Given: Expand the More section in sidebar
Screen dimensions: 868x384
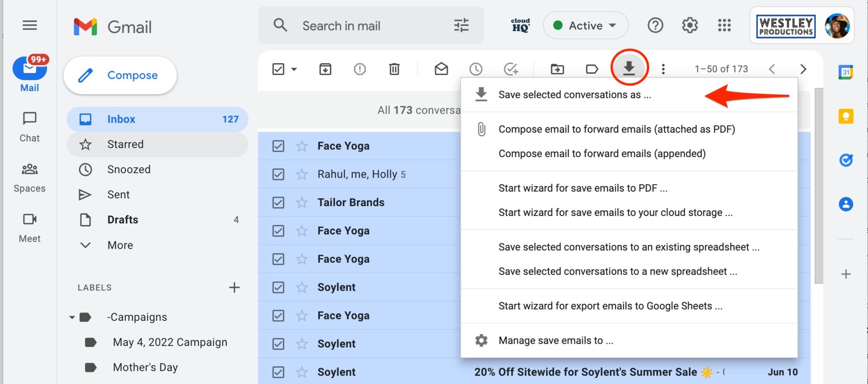Looking at the screenshot, I should click(120, 245).
